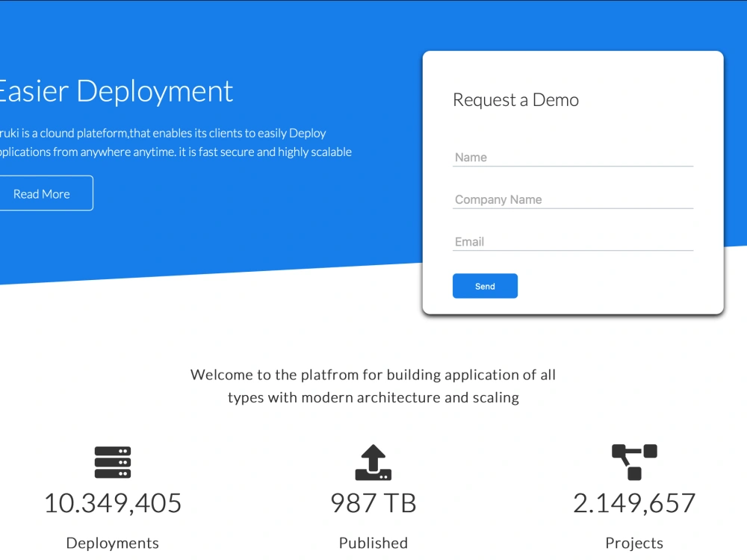
Task: Click the Published label
Action: tap(373, 543)
